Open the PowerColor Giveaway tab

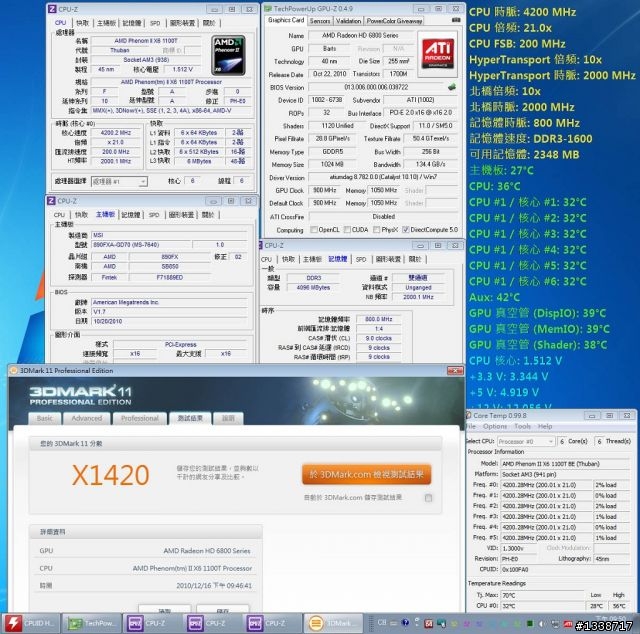[394, 21]
